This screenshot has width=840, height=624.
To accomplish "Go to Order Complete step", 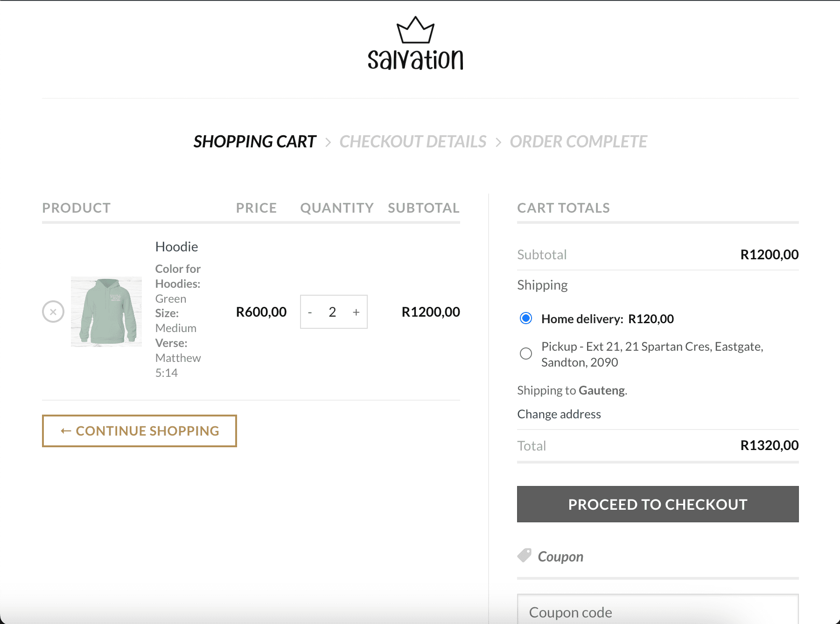I will pos(578,142).
